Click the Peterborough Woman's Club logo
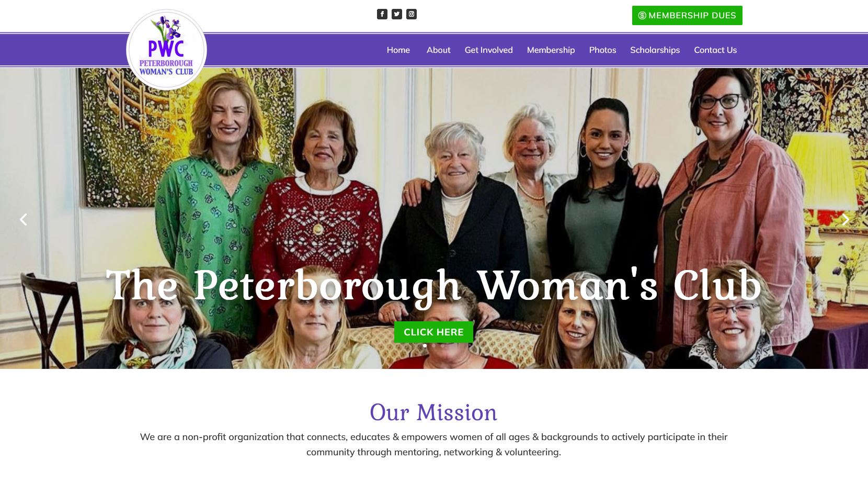This screenshot has height=483, width=868. 166,50
